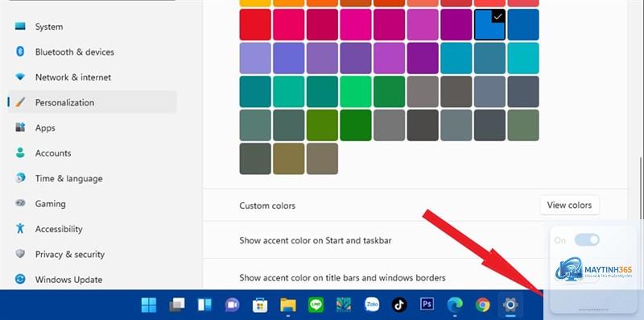Launch Zalo from the taskbar
The image size is (644, 320).
(x=372, y=305)
